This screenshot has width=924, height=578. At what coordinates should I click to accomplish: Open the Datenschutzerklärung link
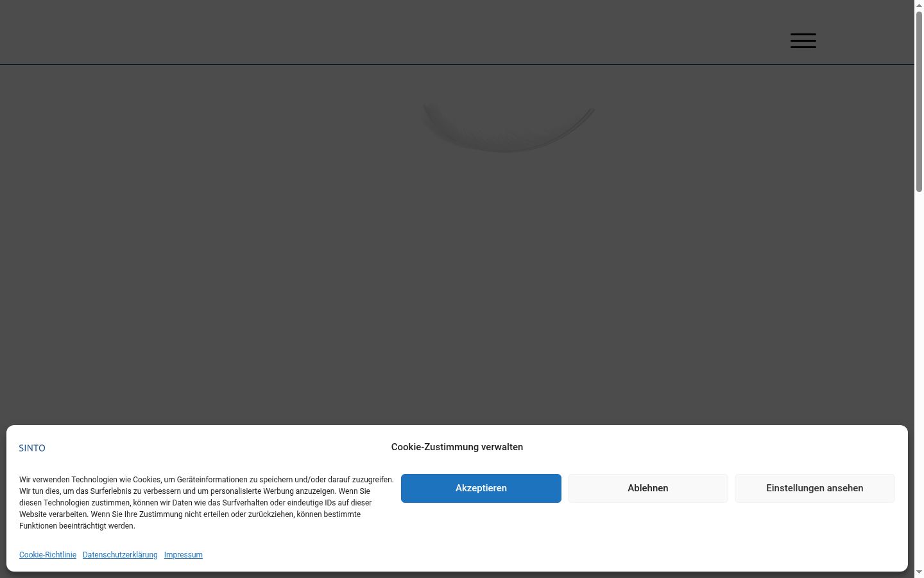click(x=120, y=555)
